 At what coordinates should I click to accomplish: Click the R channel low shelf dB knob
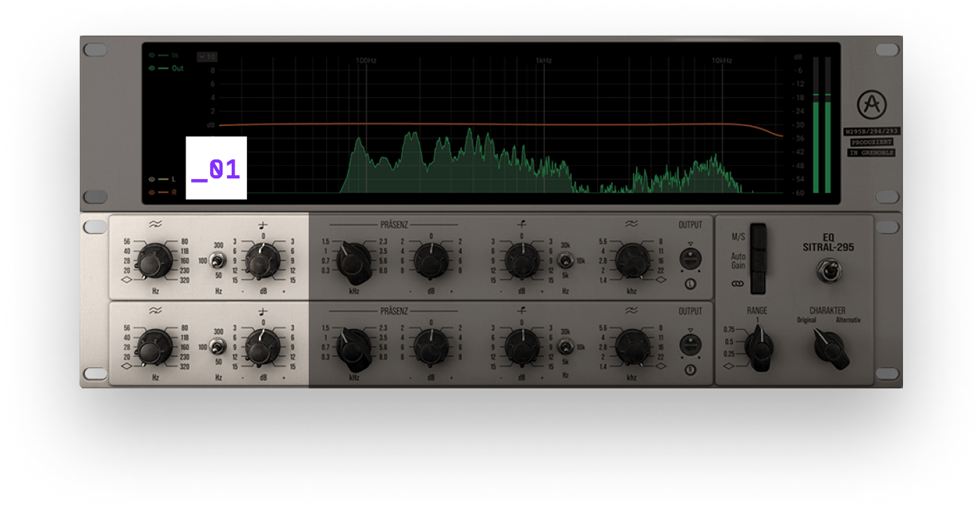click(262, 346)
